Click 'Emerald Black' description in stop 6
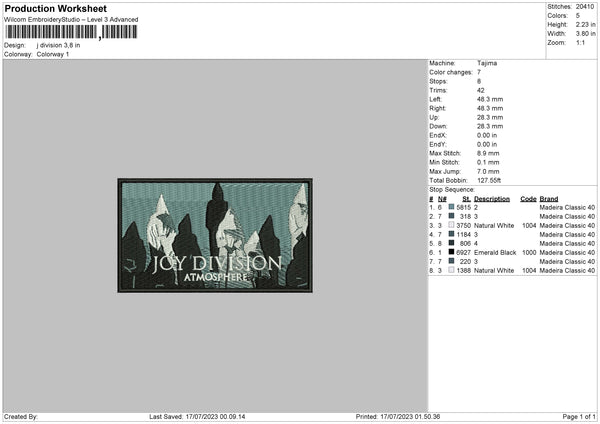Screen dimensions: 600x424 pos(495,253)
